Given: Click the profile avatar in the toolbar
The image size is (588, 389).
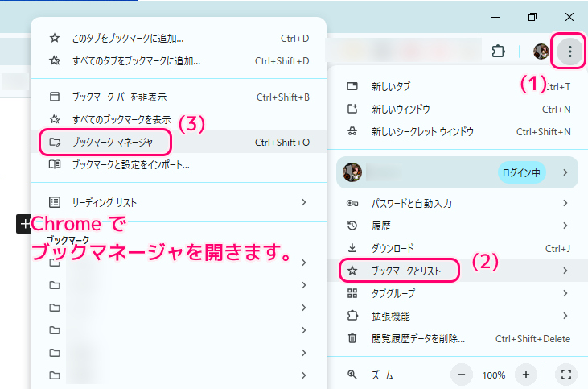Looking at the screenshot, I should [x=541, y=52].
